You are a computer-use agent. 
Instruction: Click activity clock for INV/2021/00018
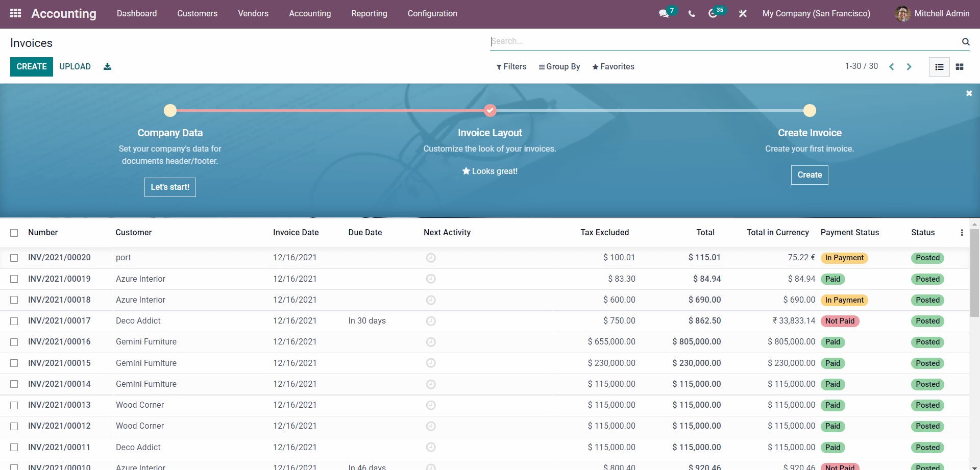click(431, 300)
